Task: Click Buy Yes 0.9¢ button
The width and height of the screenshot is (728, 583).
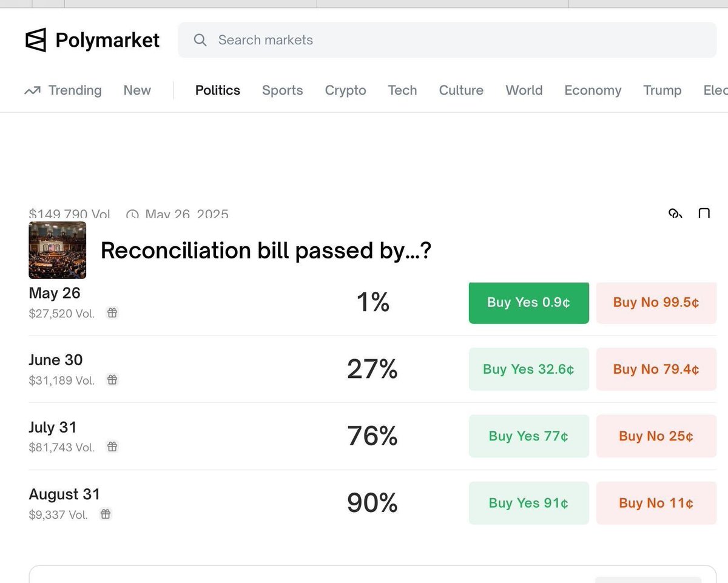Action: tap(529, 303)
